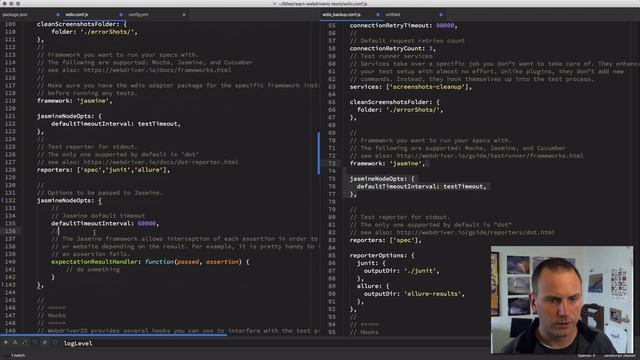Click 'connectionRetryCount: 3' in right pane

point(393,49)
